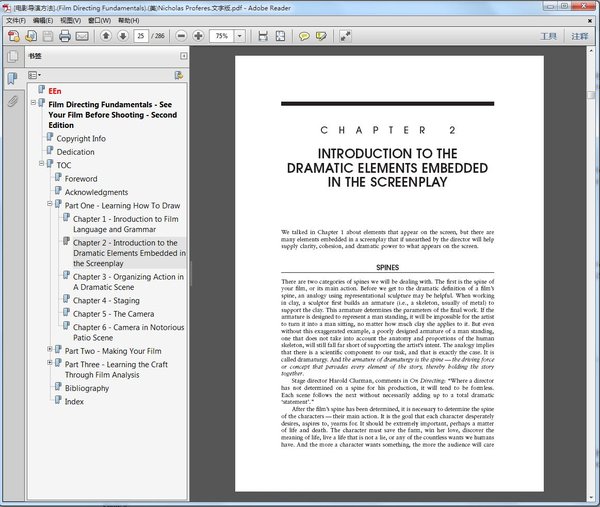
Task: Open the 视图(V) menu
Action: pyautogui.click(x=70, y=20)
